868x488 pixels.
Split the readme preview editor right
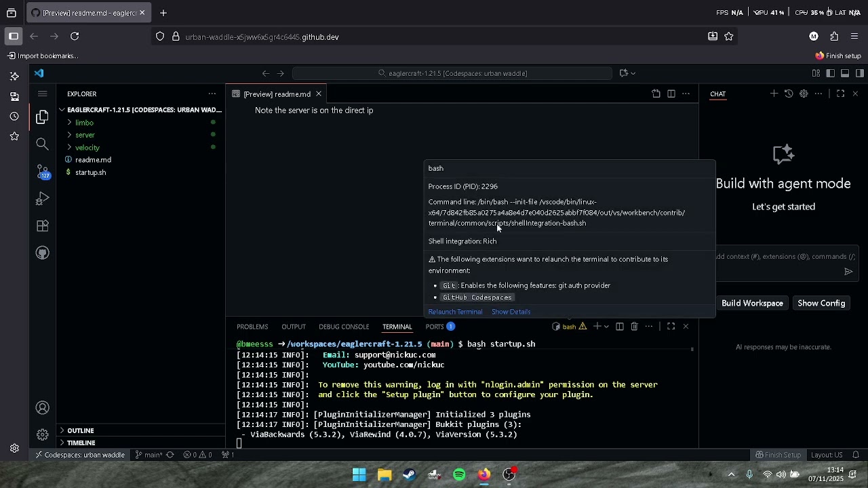(x=671, y=94)
